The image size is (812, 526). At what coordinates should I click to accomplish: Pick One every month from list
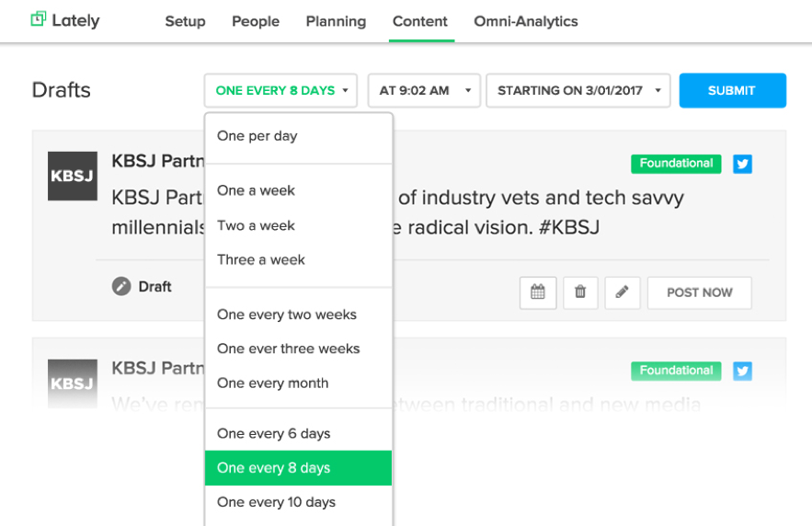click(x=272, y=383)
